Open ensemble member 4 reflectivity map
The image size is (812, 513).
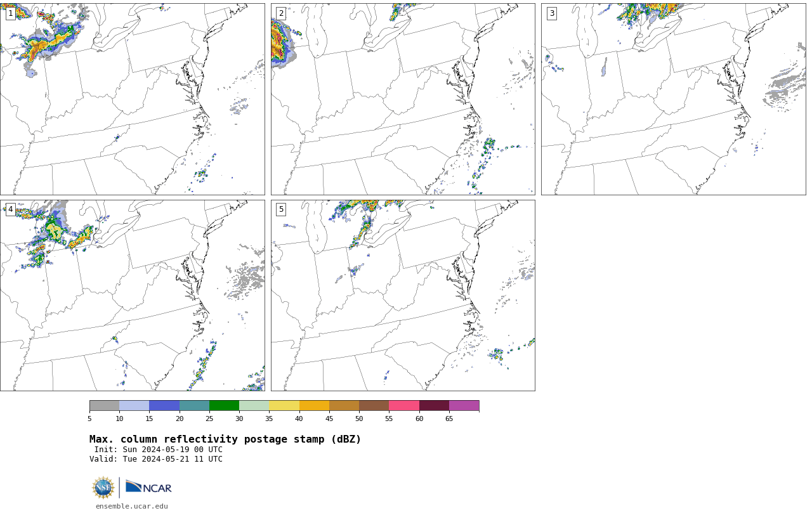pos(132,295)
